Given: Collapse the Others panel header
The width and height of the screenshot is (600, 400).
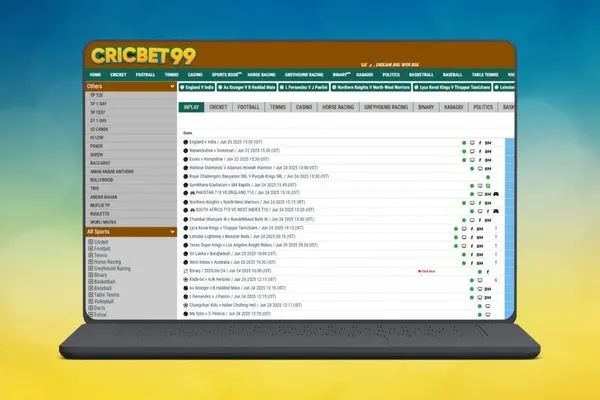Looking at the screenshot, I should (130, 86).
